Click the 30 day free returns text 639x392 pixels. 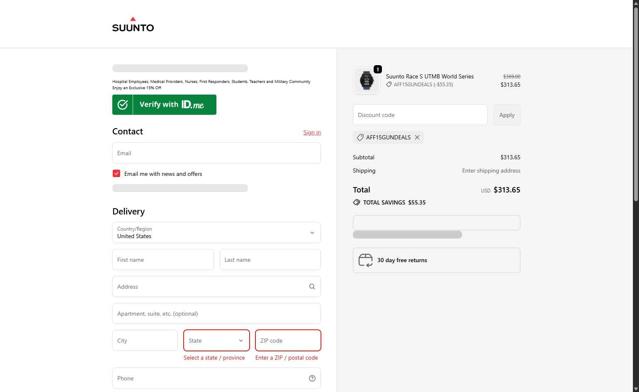click(x=402, y=260)
